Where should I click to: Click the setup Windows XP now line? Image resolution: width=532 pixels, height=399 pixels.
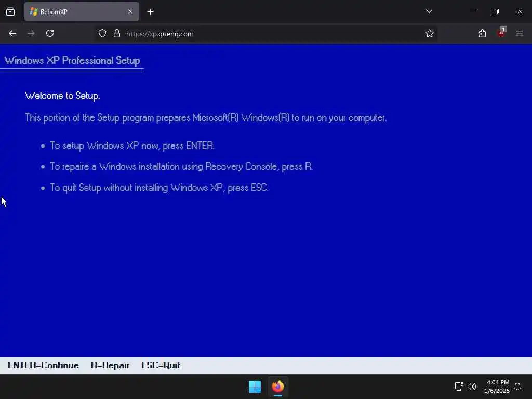pyautogui.click(x=132, y=146)
